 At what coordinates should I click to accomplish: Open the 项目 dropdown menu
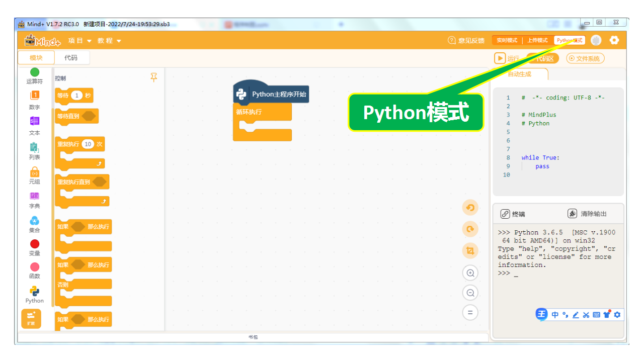point(80,41)
